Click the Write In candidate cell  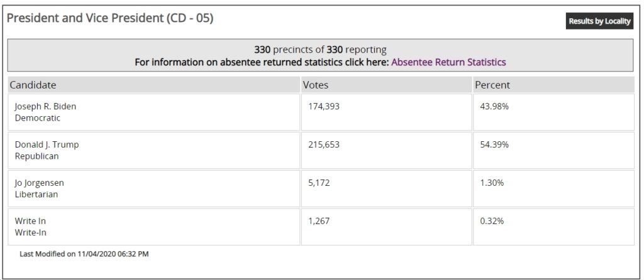tap(154, 227)
